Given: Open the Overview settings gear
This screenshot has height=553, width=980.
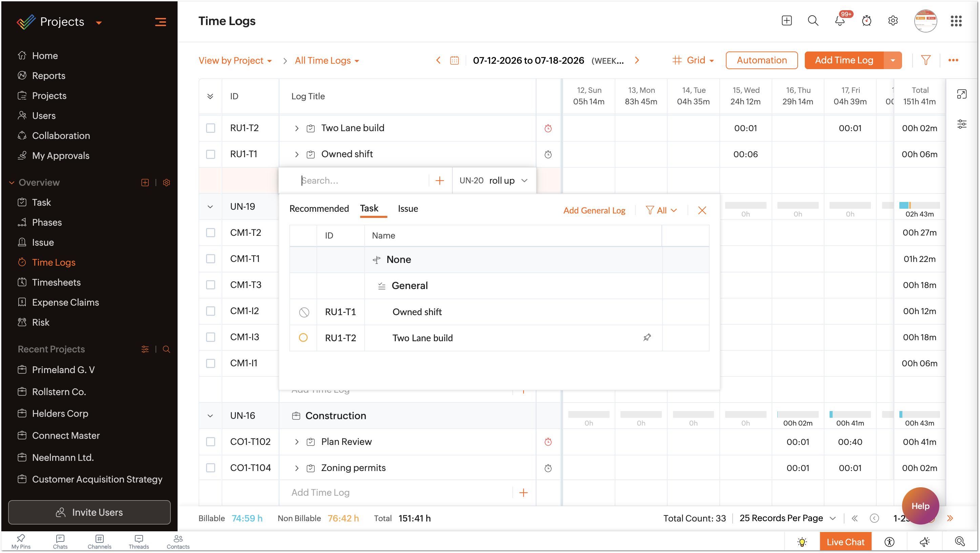Looking at the screenshot, I should [x=166, y=183].
